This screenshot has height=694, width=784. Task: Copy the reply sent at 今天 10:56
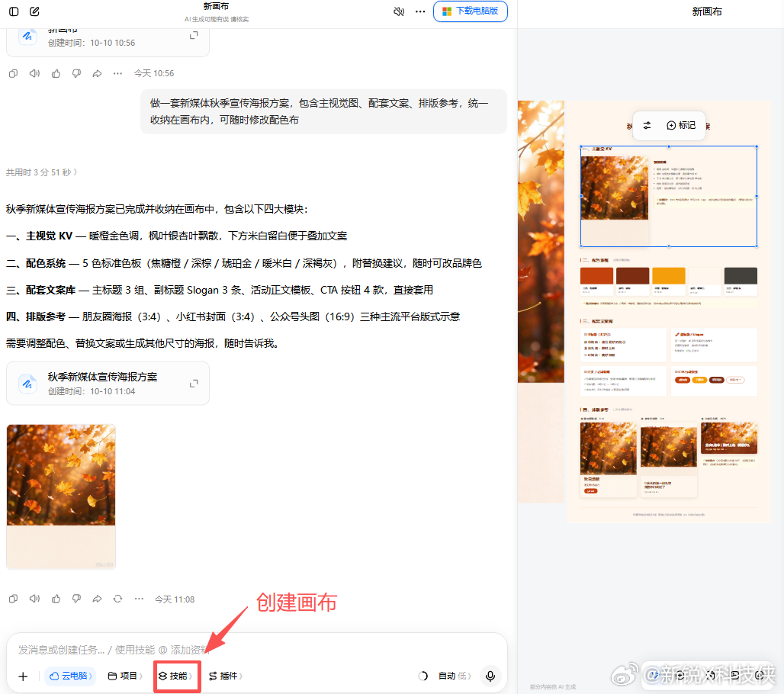(x=14, y=73)
